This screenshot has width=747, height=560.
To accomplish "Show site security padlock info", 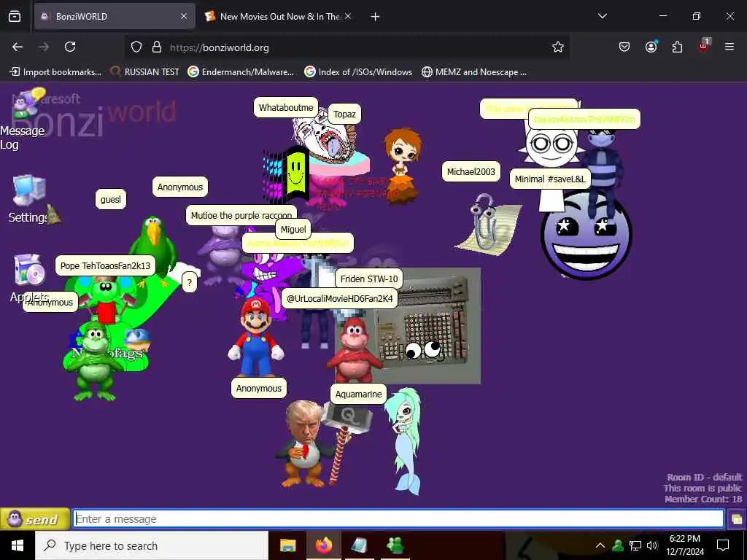I will point(157,47).
